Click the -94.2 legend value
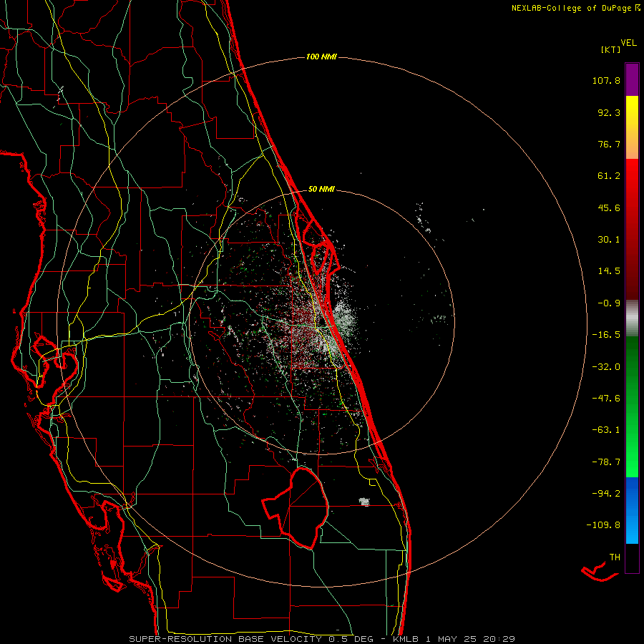The height and width of the screenshot is (644, 644). tap(606, 493)
